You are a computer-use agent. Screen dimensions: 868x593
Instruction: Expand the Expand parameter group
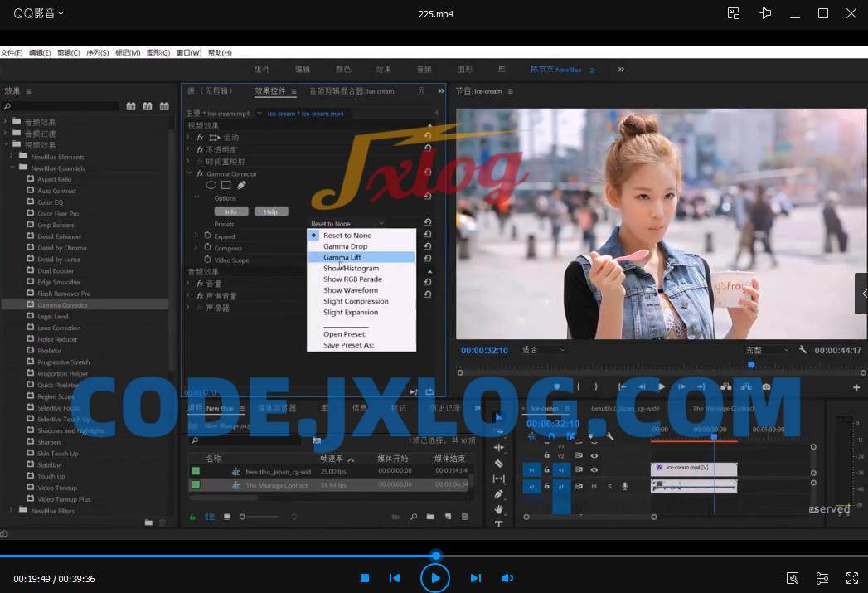tap(196, 236)
